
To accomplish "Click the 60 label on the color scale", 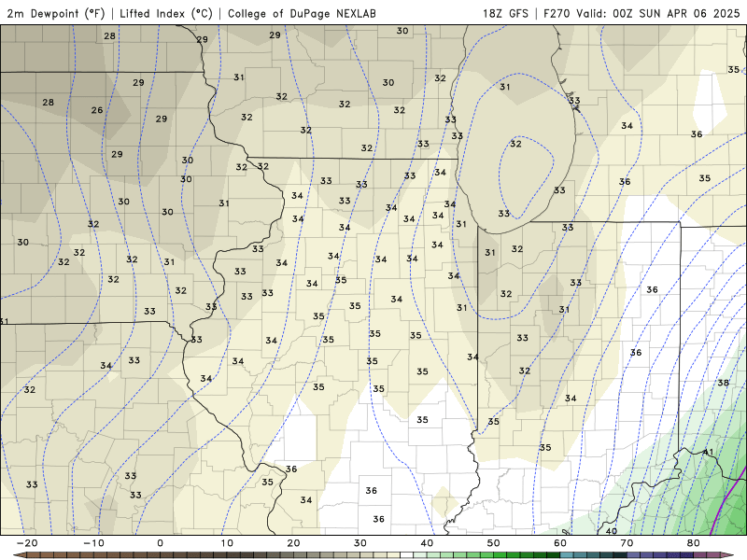I will point(560,543).
